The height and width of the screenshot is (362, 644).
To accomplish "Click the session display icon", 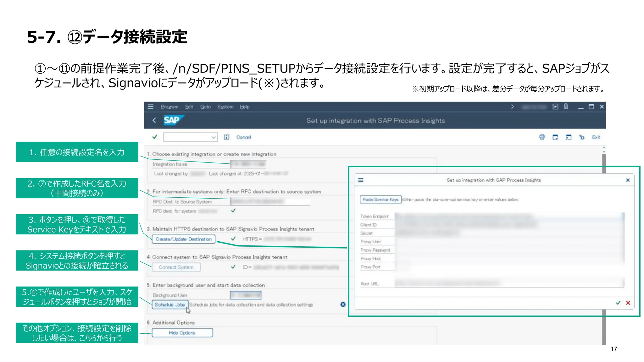I will 569,137.
